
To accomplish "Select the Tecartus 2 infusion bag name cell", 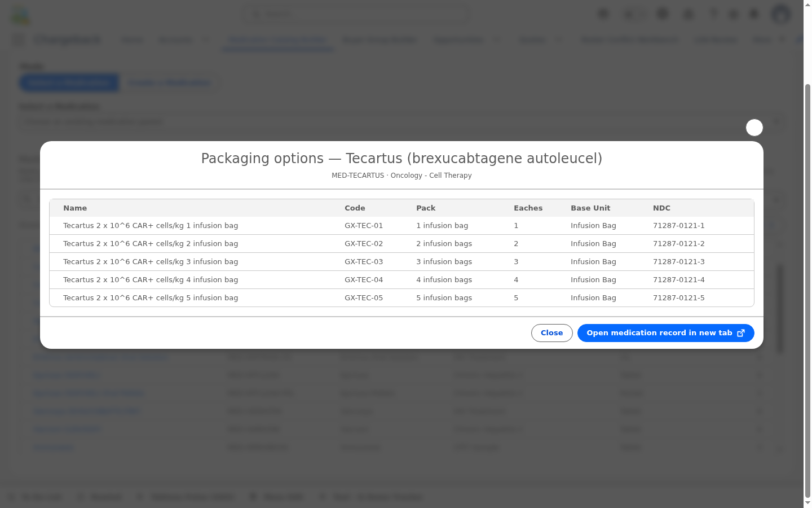I will 151,244.
